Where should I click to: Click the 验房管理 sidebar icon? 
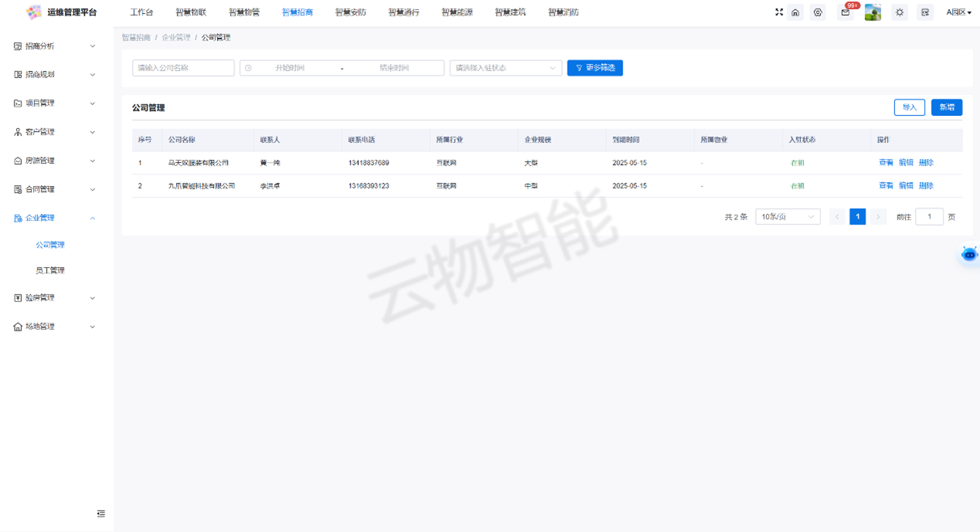[18, 298]
